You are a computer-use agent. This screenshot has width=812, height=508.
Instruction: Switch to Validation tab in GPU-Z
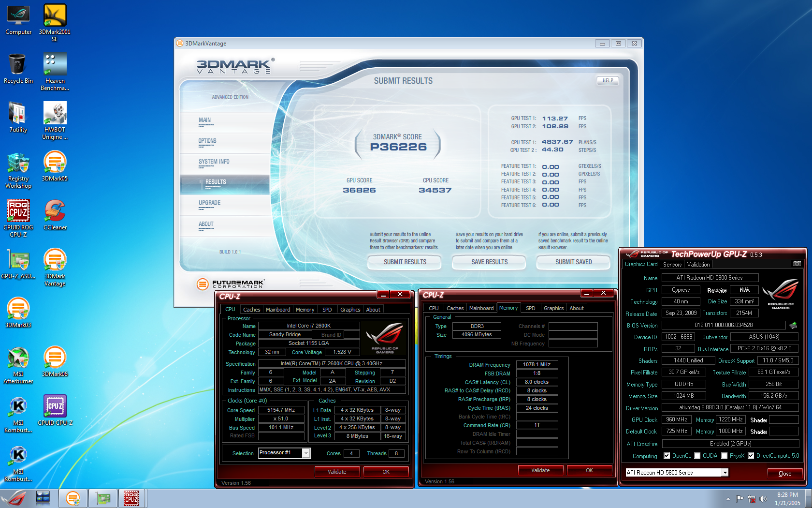tap(698, 265)
